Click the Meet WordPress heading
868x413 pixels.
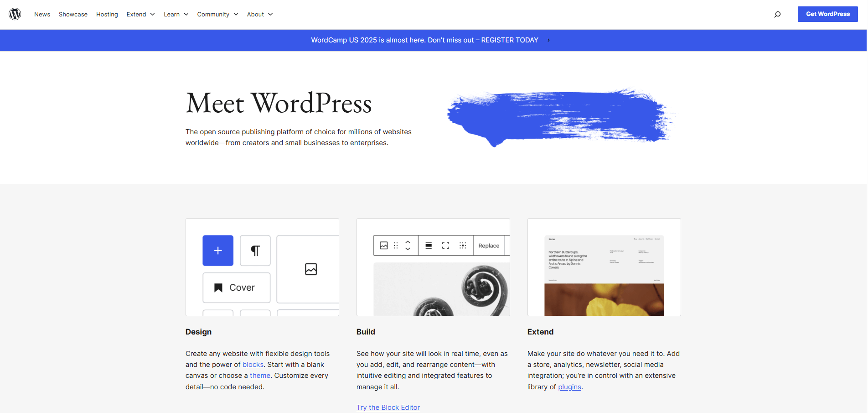(279, 103)
